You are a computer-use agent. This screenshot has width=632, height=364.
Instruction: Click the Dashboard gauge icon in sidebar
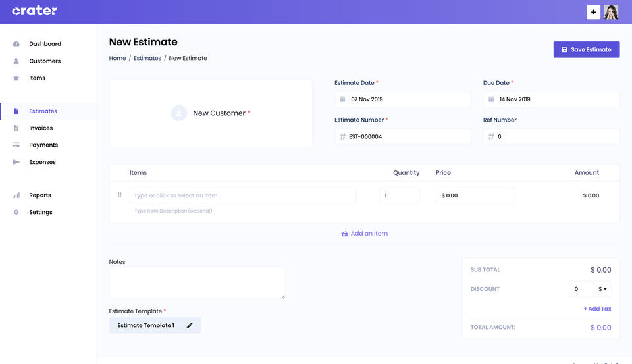(16, 44)
